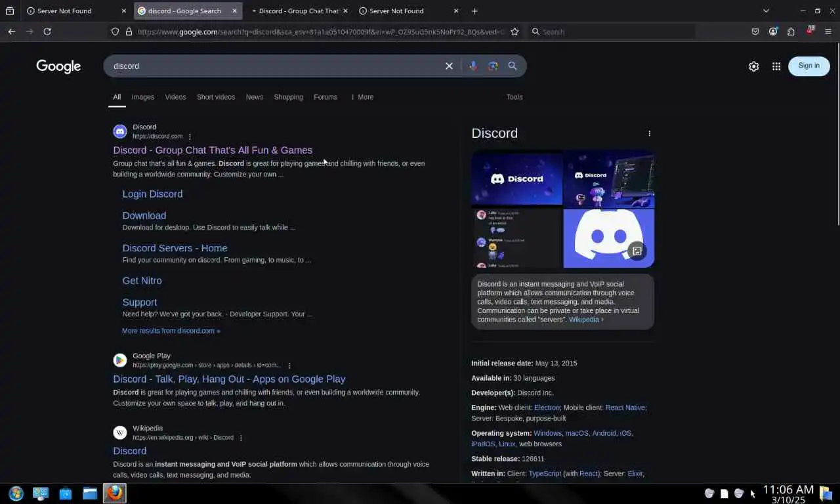The image size is (840, 504).
Task: Open the shopping bag store taskbar icon
Action: point(66,493)
